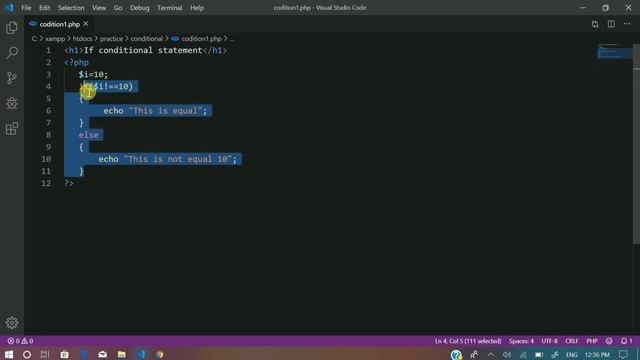The height and width of the screenshot is (360, 640).
Task: Open Microsoft Store from taskbar
Action: click(64, 354)
